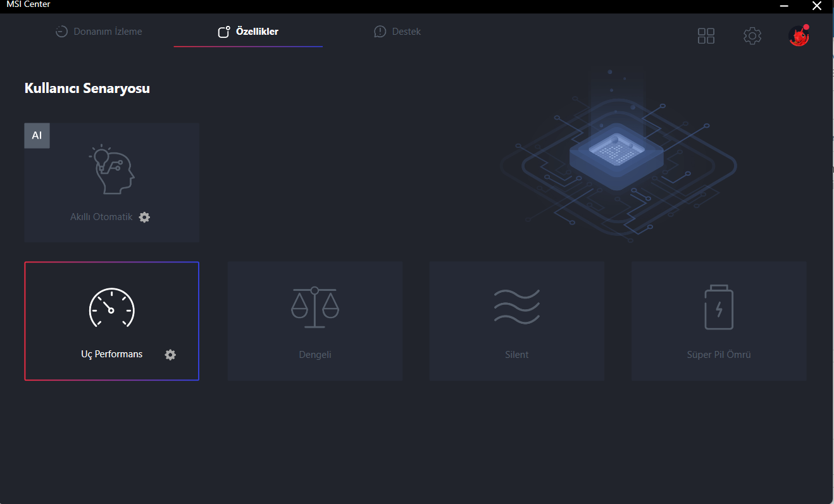This screenshot has height=504, width=834.
Task: Open Uç Performans settings gear
Action: tap(170, 355)
